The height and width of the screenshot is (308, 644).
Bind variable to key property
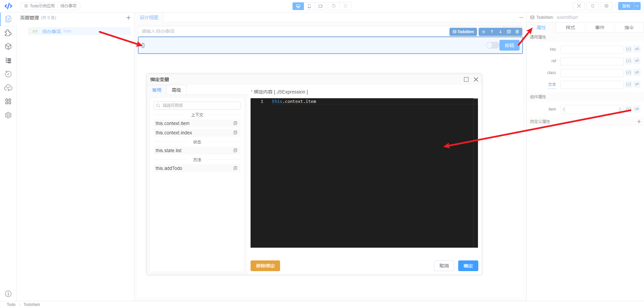point(629,49)
